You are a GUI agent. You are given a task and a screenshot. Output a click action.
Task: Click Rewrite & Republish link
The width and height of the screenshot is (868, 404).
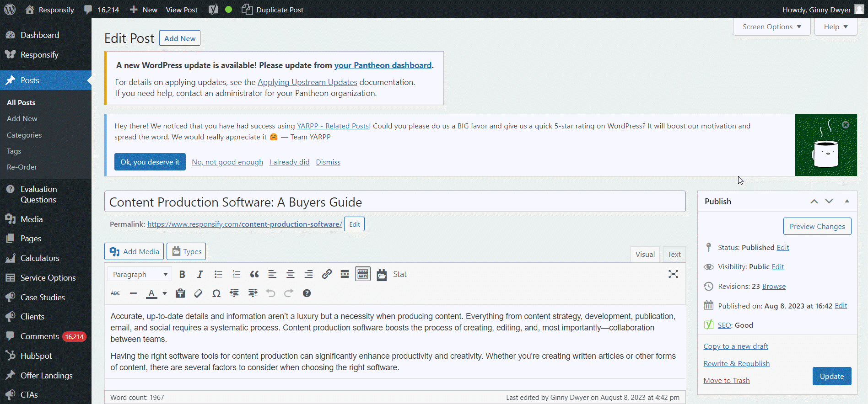tap(737, 364)
